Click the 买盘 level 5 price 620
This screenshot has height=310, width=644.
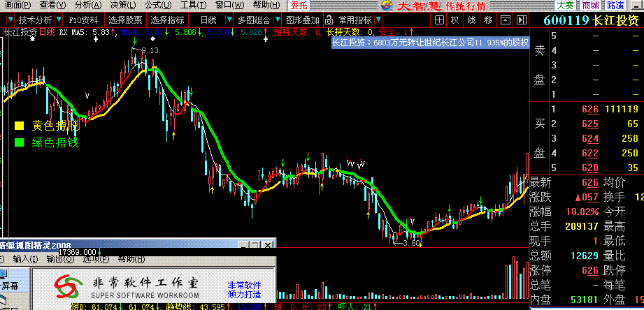click(589, 168)
